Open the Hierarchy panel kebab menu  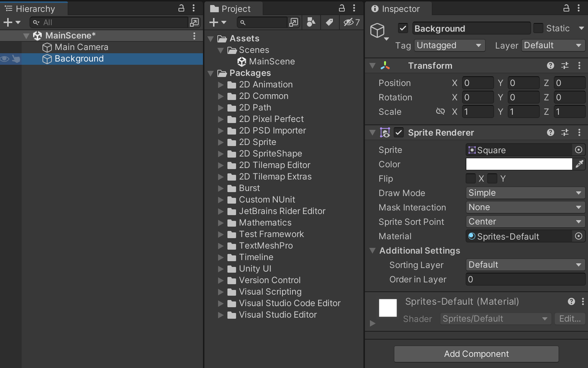pyautogui.click(x=194, y=8)
